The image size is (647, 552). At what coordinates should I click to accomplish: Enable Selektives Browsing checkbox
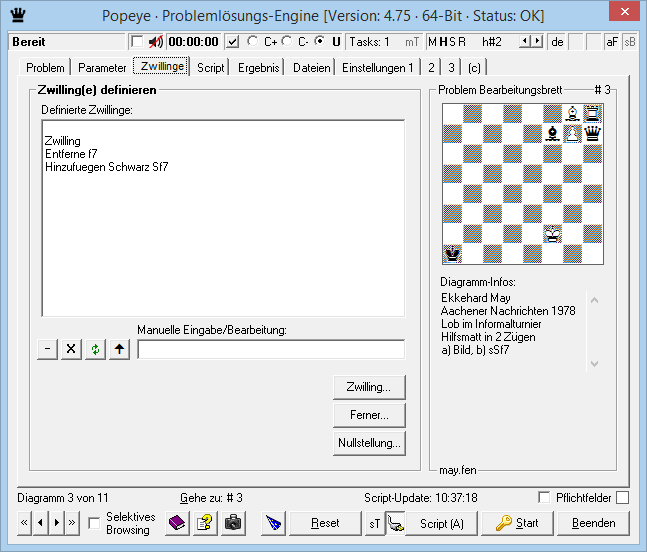94,523
